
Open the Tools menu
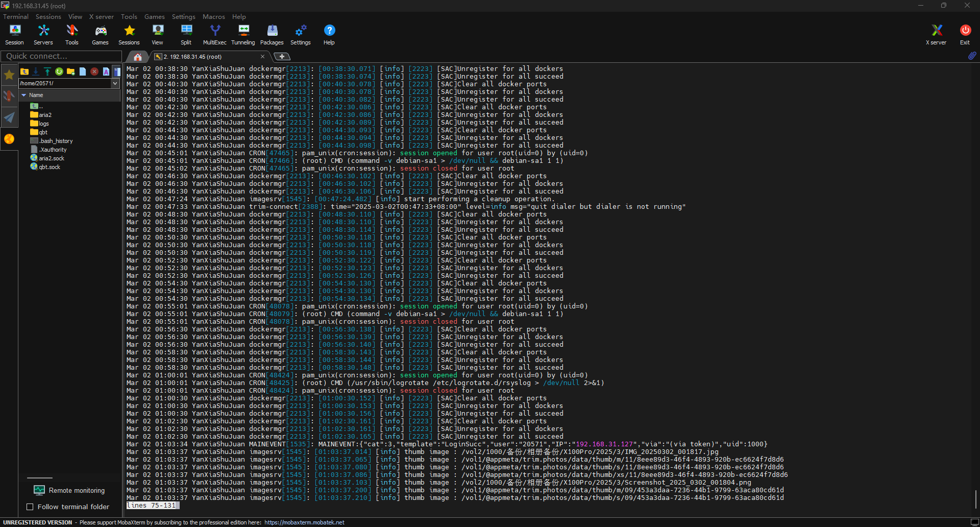pyautogui.click(x=129, y=16)
